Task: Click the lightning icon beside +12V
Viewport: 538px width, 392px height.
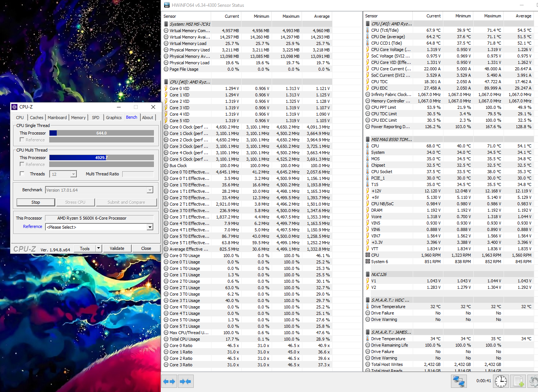Action: click(368, 191)
